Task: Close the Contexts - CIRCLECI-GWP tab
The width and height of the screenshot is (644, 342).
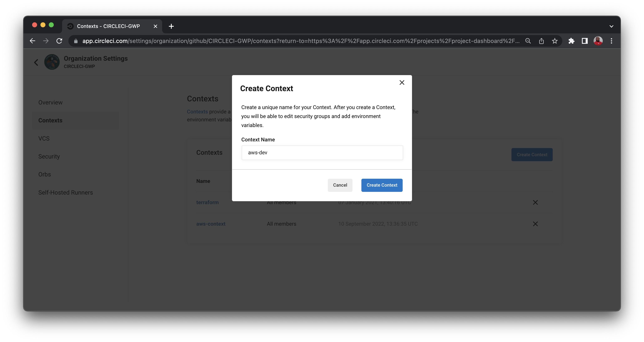Action: tap(155, 26)
